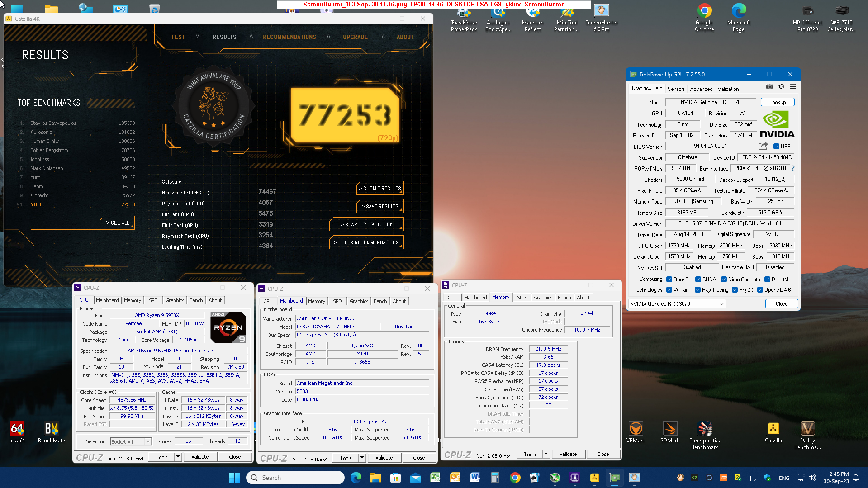This screenshot has width=868, height=488.
Task: Switch to the Bench tab in CPU-Z CPU window
Action: (x=196, y=300)
